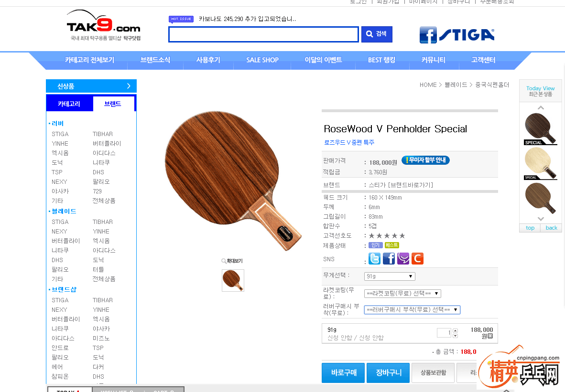The height and width of the screenshot is (392, 565).
Task: Open 고객센터 menu item
Action: (x=483, y=60)
